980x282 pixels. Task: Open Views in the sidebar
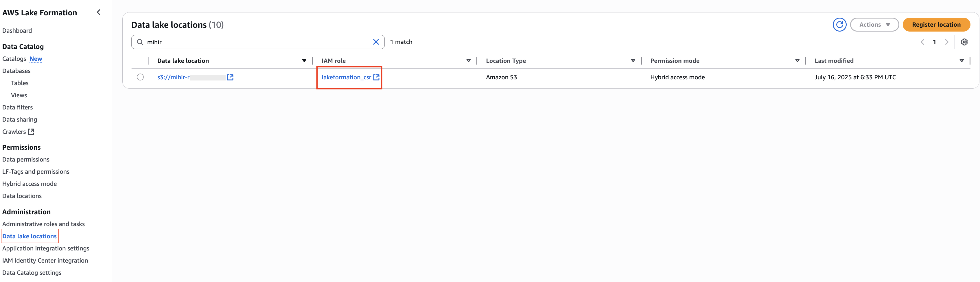pos(19,95)
